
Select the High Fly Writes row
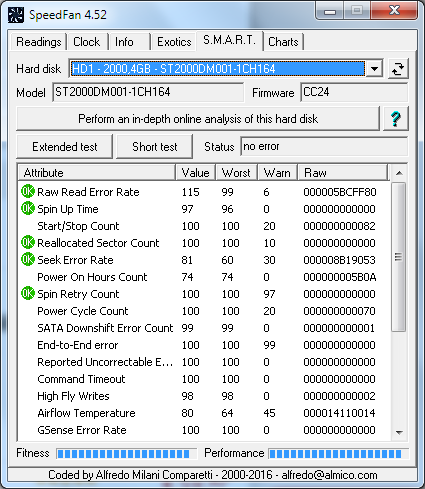click(204, 396)
